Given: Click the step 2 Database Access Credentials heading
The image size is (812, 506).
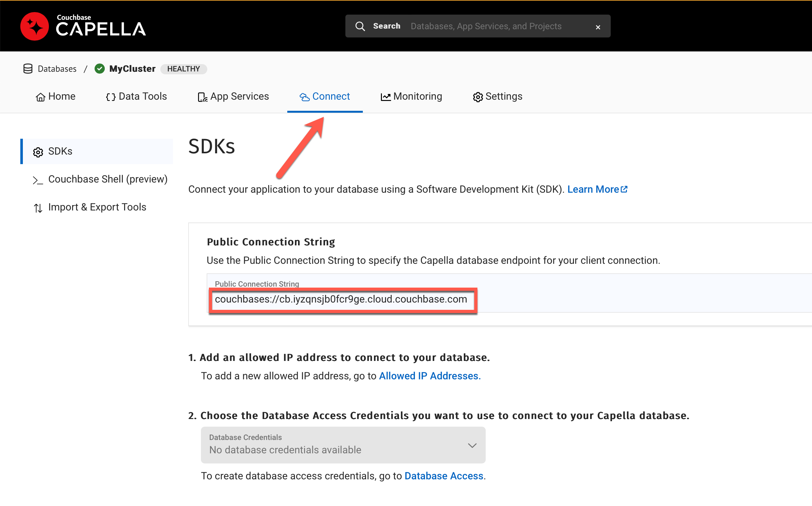Looking at the screenshot, I should click(439, 416).
